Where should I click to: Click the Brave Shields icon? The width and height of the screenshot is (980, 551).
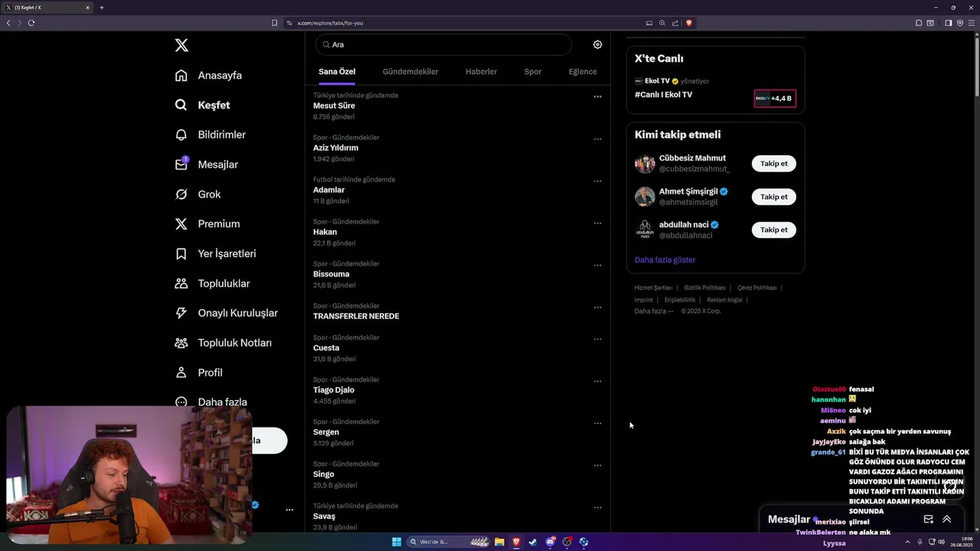688,23
